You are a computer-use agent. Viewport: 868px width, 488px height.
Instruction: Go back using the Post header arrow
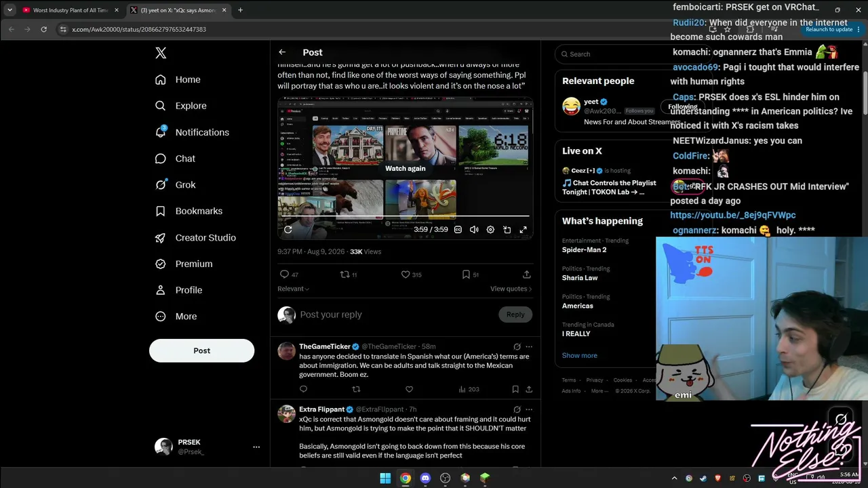(x=282, y=52)
